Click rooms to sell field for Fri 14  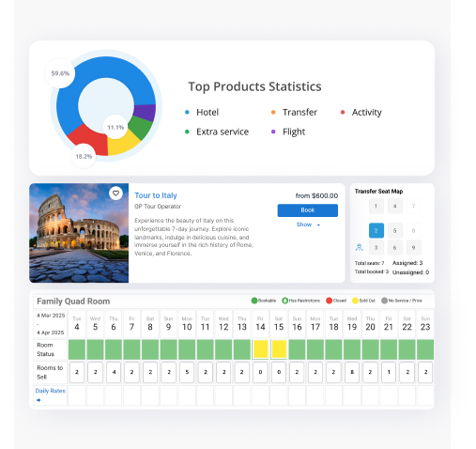(260, 372)
